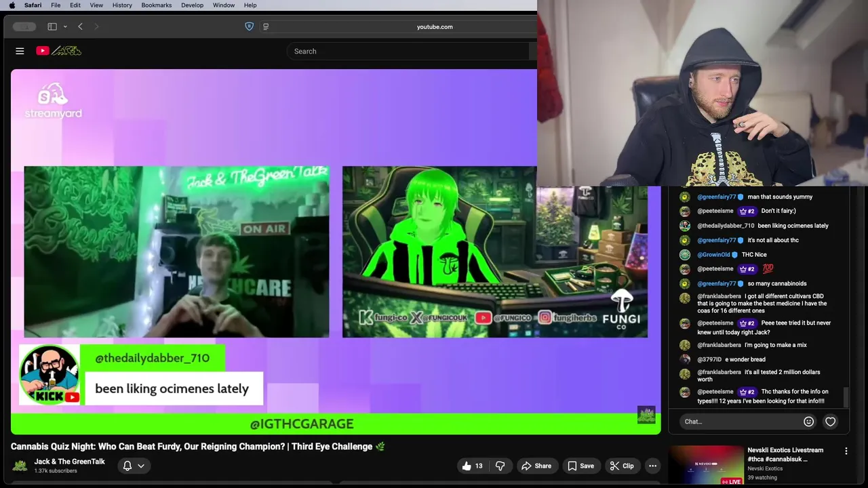Click the live chat scrollbar
Screen dimensions: 868x488
pyautogui.click(x=846, y=397)
